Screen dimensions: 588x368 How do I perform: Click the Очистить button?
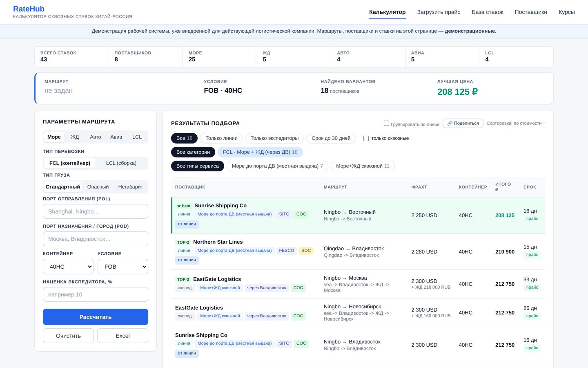[x=68, y=336]
